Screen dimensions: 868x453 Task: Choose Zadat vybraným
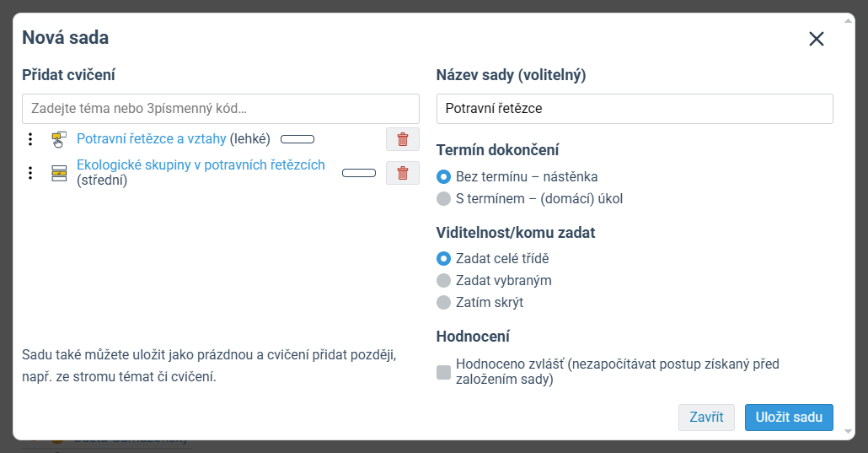[x=443, y=281]
